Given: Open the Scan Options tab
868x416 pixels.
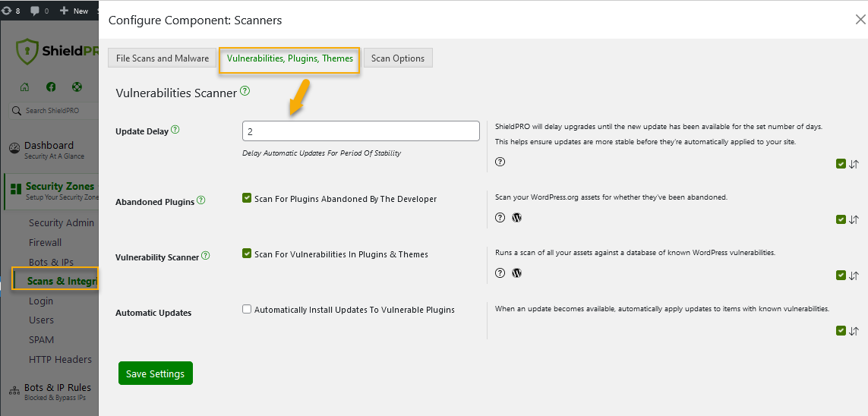Looking at the screenshot, I should pyautogui.click(x=398, y=58).
